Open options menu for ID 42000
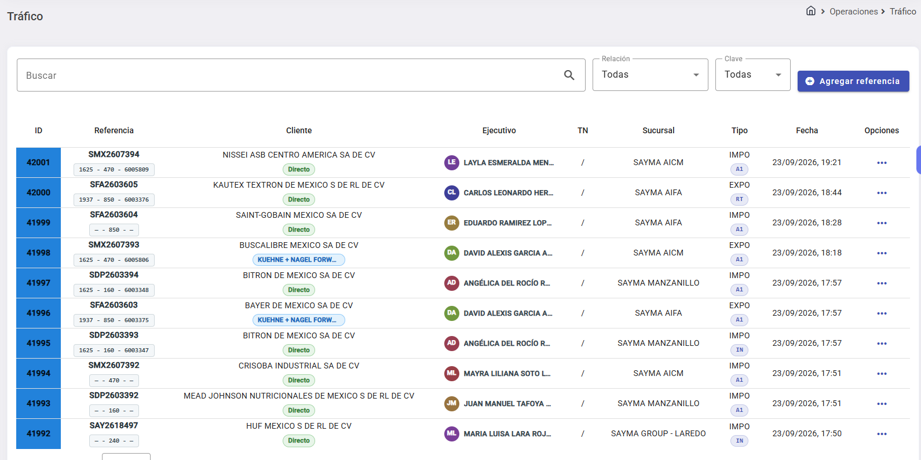This screenshot has width=921, height=460. point(881,193)
